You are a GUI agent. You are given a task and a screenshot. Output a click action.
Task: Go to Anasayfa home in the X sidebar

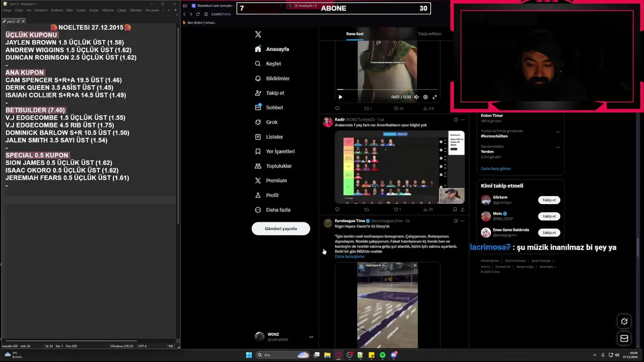click(x=272, y=49)
